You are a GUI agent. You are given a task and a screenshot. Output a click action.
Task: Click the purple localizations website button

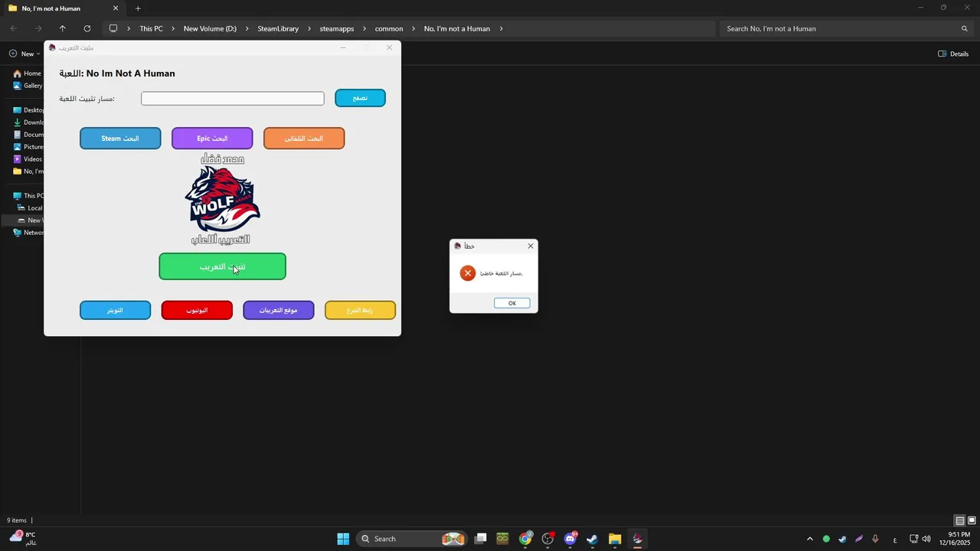click(x=279, y=310)
